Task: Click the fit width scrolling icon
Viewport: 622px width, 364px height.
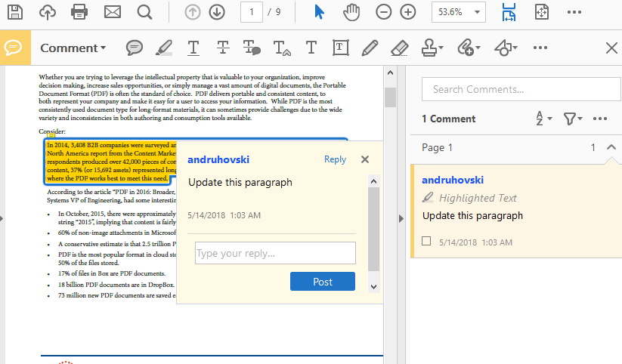Action: [x=509, y=12]
